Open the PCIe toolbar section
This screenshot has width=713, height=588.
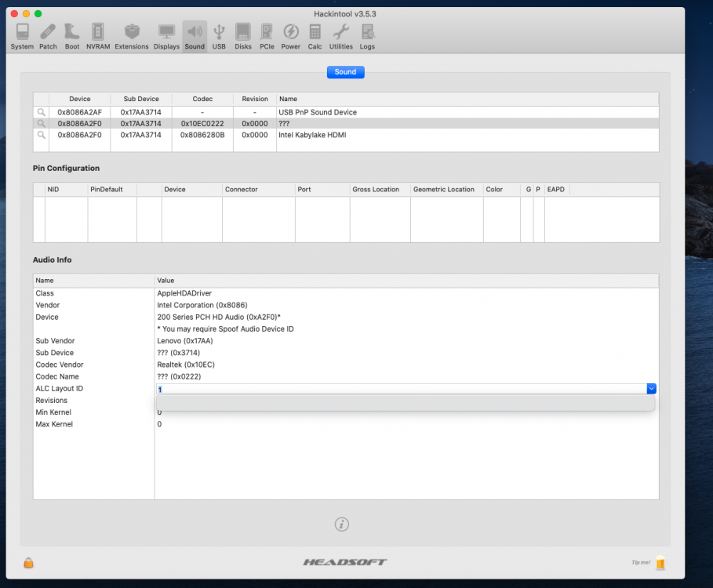(267, 36)
